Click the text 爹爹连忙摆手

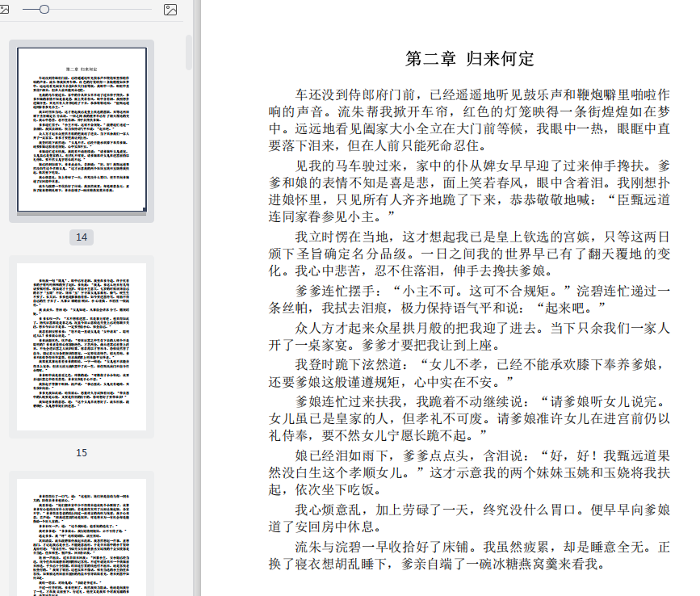[x=335, y=291]
